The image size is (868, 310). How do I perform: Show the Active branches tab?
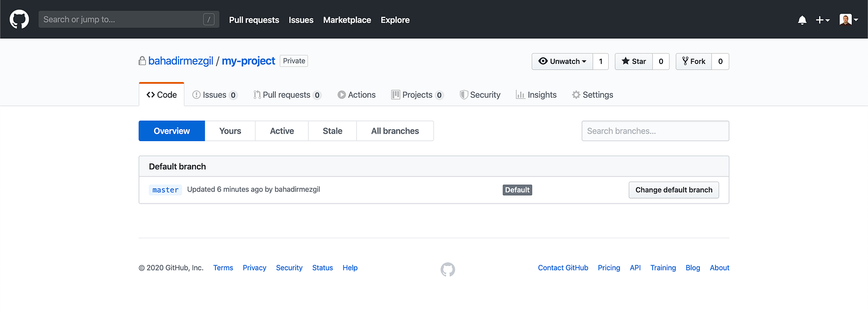[282, 131]
